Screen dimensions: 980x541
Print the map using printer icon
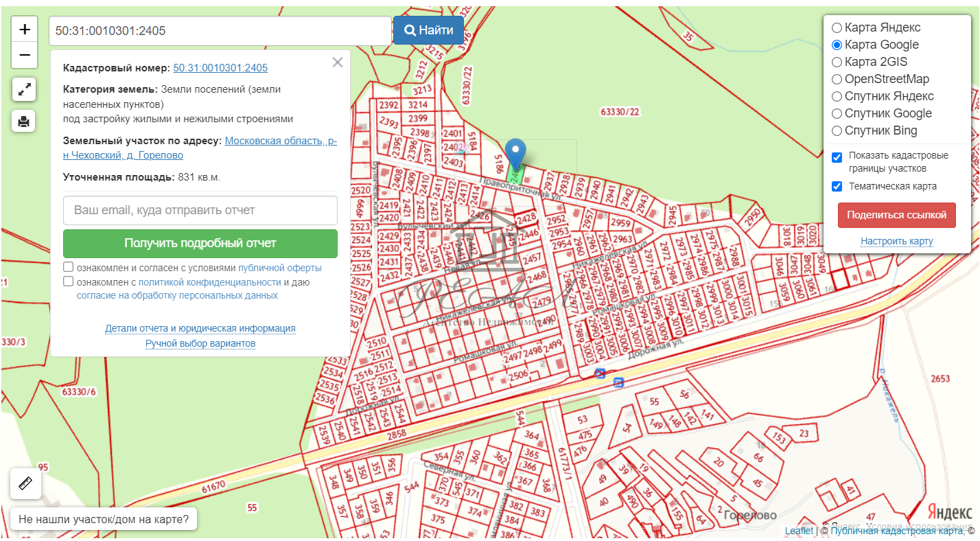[24, 122]
